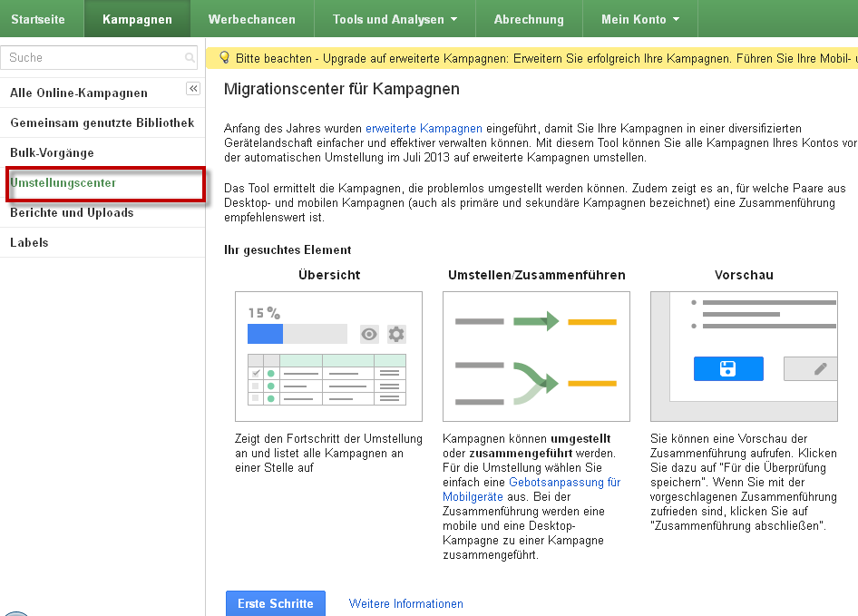The image size is (858, 616).
Task: Switch to the Startseite tab
Action: (38, 19)
